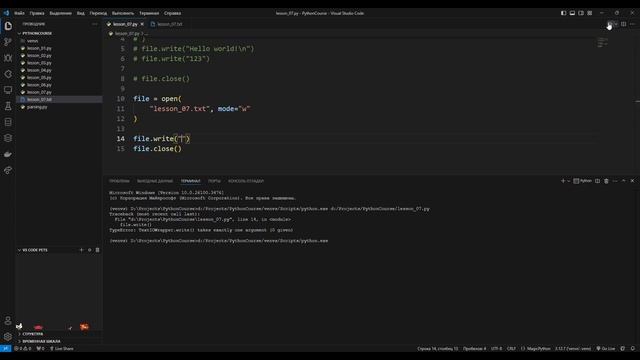Switch to the Проблемы panel tab
This screenshot has height=360, width=640.
(x=119, y=181)
